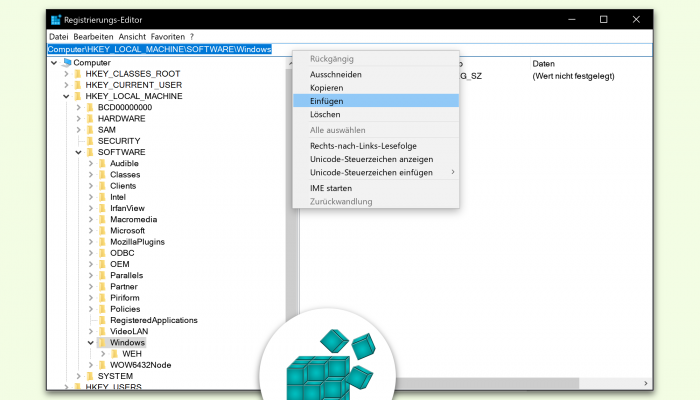The height and width of the screenshot is (400, 700).
Task: Click horizontal scrollbar right arrow
Action: click(x=646, y=383)
